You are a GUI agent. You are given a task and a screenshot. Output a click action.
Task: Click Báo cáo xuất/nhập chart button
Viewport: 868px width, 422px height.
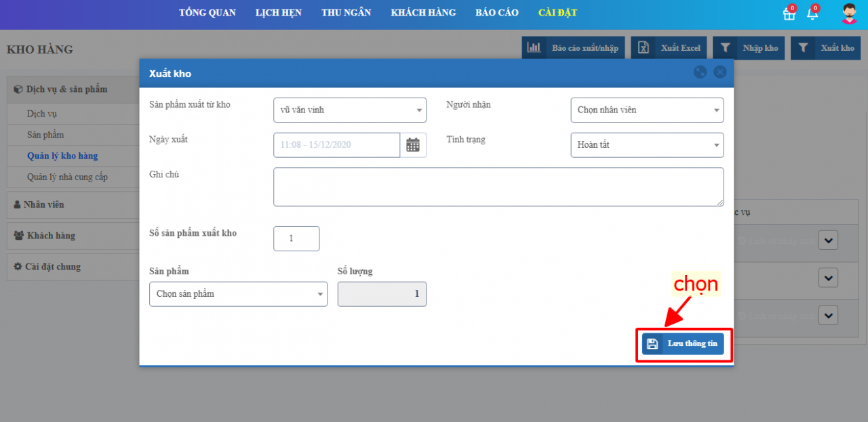pyautogui.click(x=573, y=48)
